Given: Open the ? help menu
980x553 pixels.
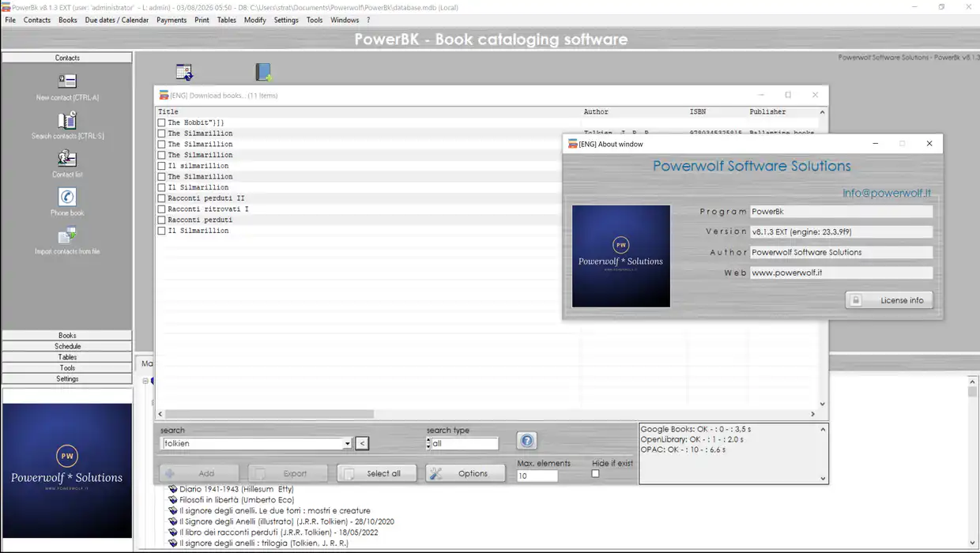Looking at the screenshot, I should 368,20.
